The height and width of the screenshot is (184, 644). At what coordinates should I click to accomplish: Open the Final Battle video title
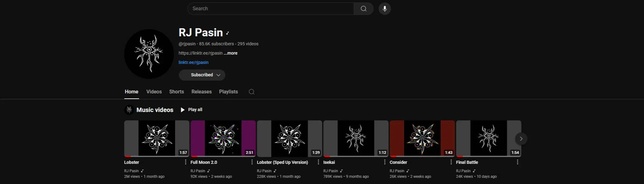467,162
